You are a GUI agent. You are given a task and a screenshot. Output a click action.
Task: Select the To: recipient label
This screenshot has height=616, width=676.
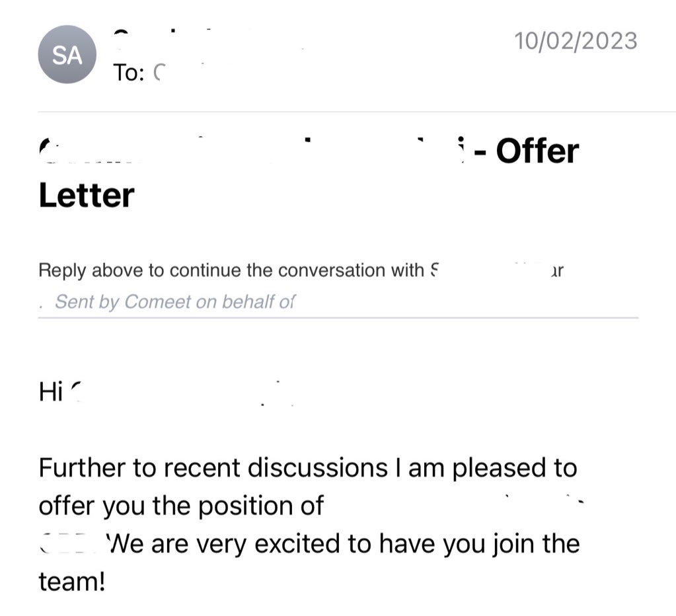click(128, 72)
